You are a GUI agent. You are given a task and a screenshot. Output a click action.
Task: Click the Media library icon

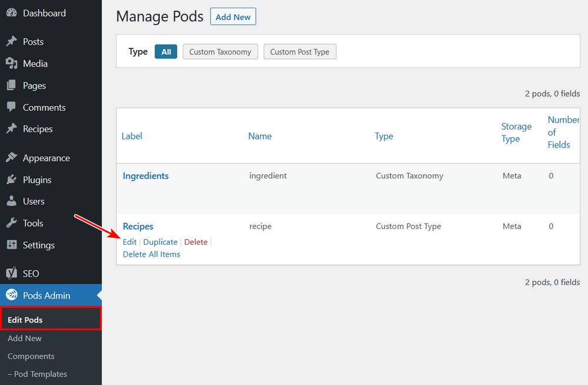tap(12, 64)
